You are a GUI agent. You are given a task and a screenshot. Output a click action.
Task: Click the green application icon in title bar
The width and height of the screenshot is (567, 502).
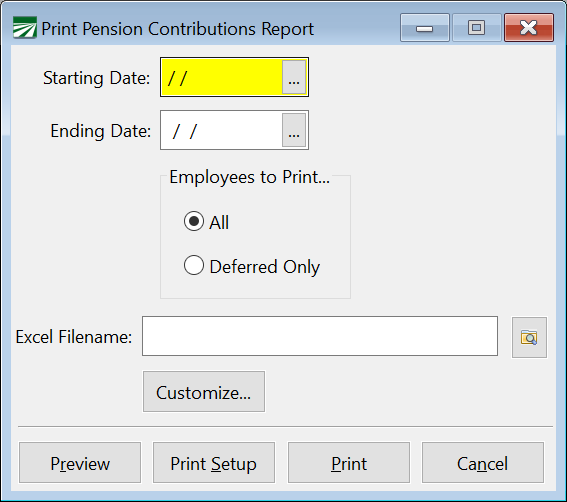point(25,28)
